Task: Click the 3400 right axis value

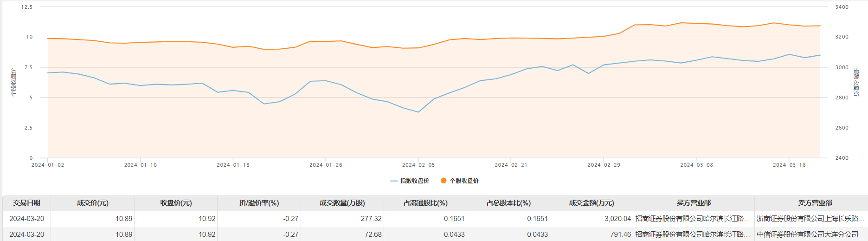Action: point(842,7)
